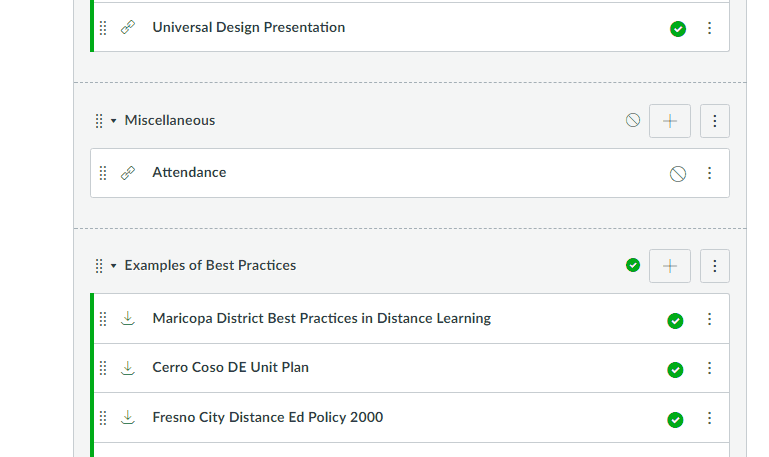Click drag handle of Miscellaneous module

point(99,121)
